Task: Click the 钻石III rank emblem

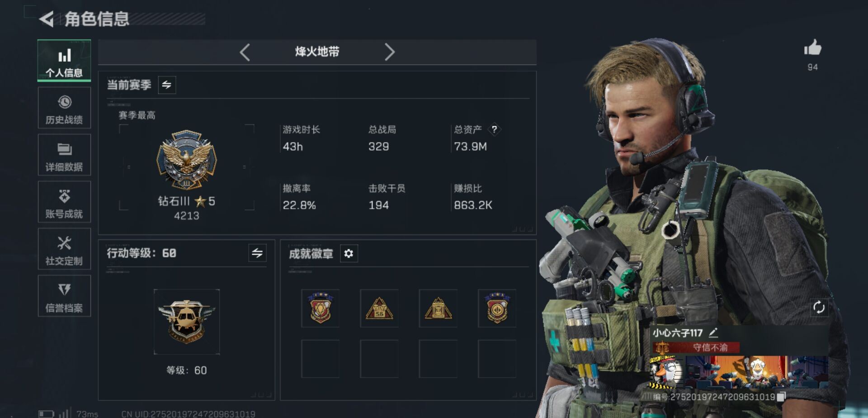Action: click(186, 160)
